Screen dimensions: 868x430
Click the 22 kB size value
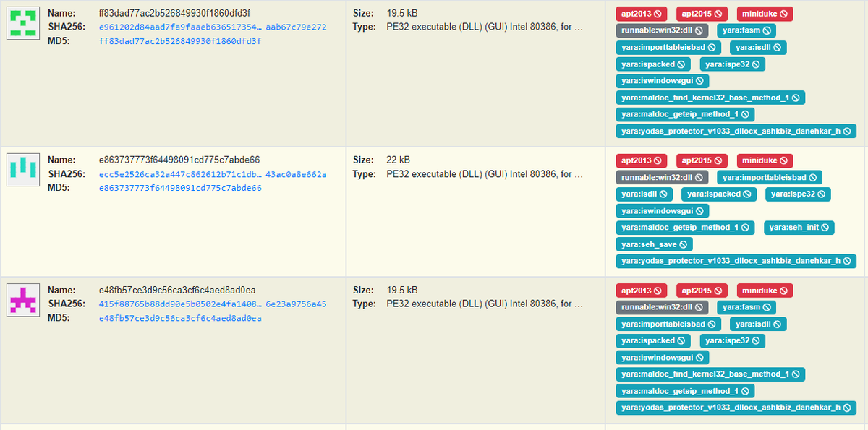click(399, 160)
